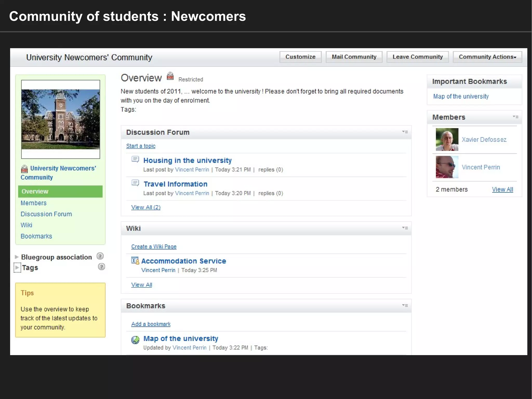Open Map of the university under Important Bookmarks
Screen dimensions: 532x399
click(x=461, y=96)
